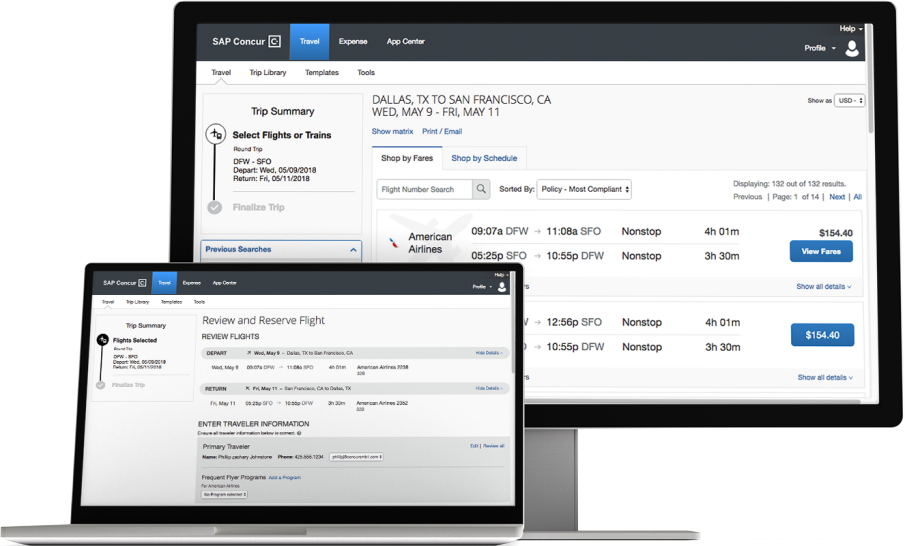Click the SAP Concur logo on the laptop screen

click(x=125, y=283)
